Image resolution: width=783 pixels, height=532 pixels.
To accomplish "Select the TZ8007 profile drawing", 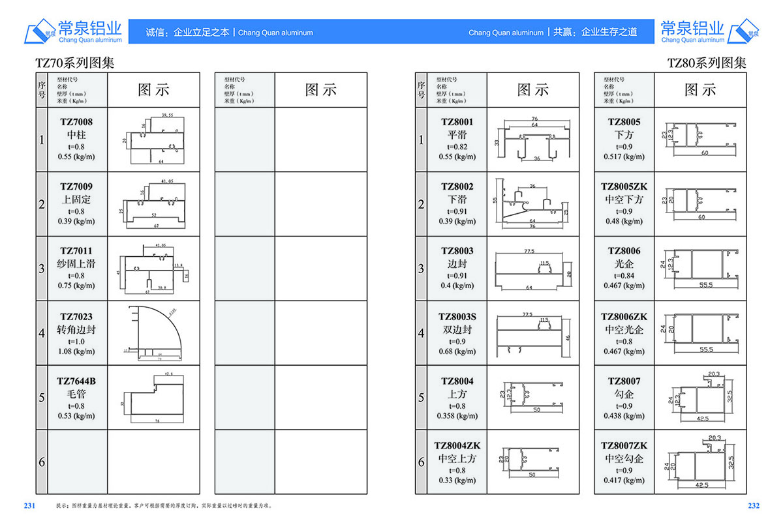I will click(x=702, y=398).
